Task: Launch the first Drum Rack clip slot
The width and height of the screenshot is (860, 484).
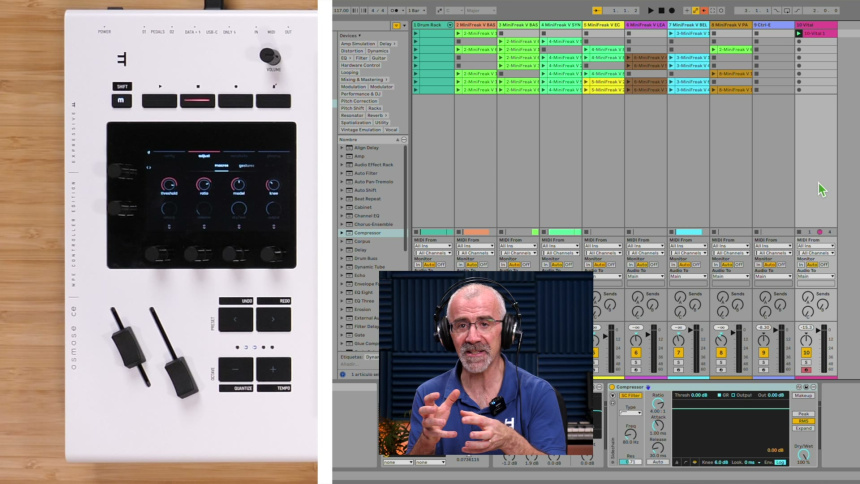Action: (416, 33)
